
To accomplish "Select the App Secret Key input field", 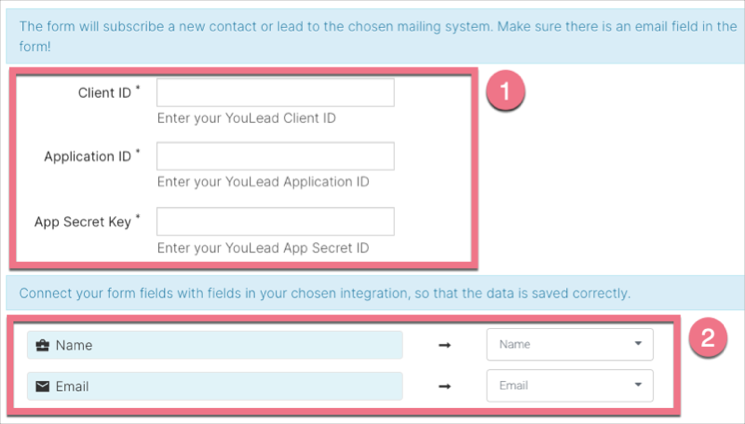I will [x=275, y=221].
